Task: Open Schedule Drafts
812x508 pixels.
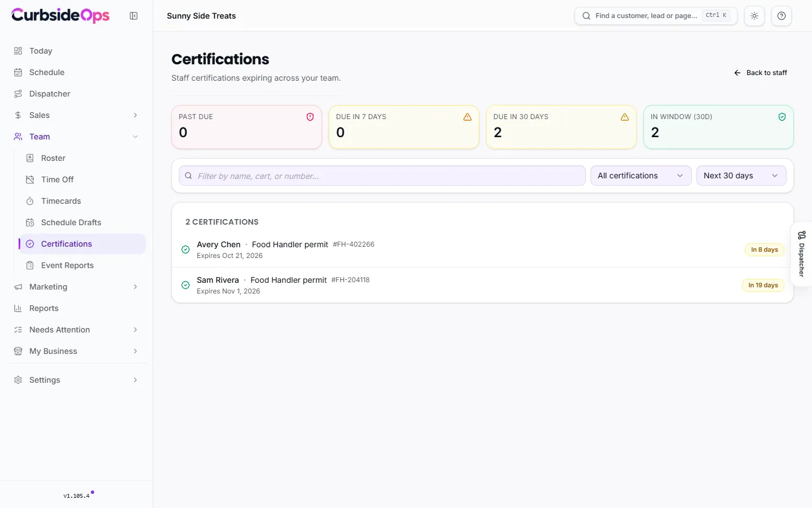Action: point(82,222)
